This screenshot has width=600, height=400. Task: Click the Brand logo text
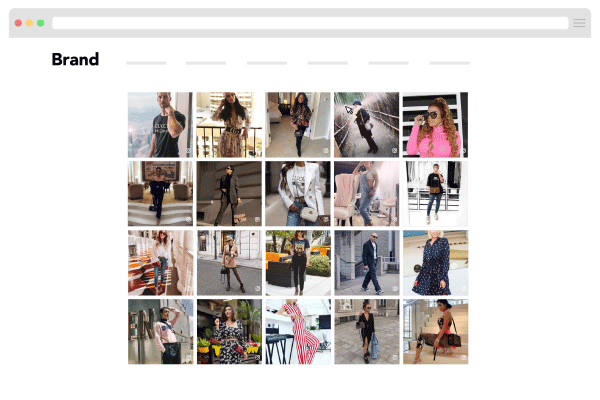tap(75, 59)
